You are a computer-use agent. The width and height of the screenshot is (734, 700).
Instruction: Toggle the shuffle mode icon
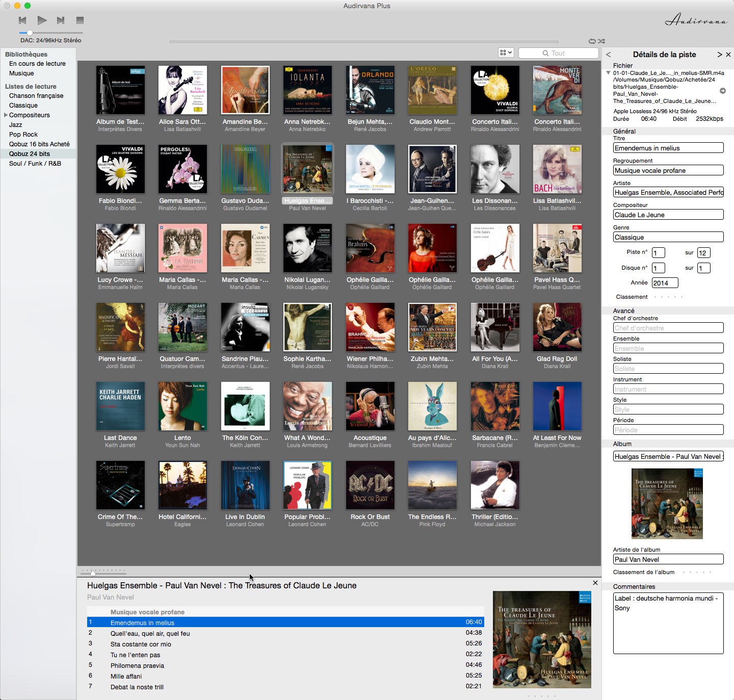pos(601,41)
